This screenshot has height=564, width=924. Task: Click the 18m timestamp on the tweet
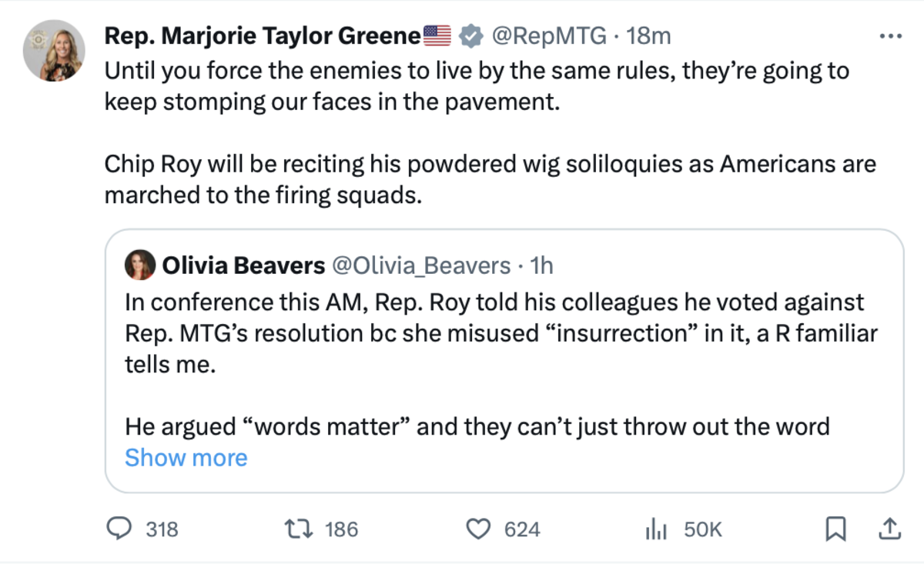[x=651, y=35]
